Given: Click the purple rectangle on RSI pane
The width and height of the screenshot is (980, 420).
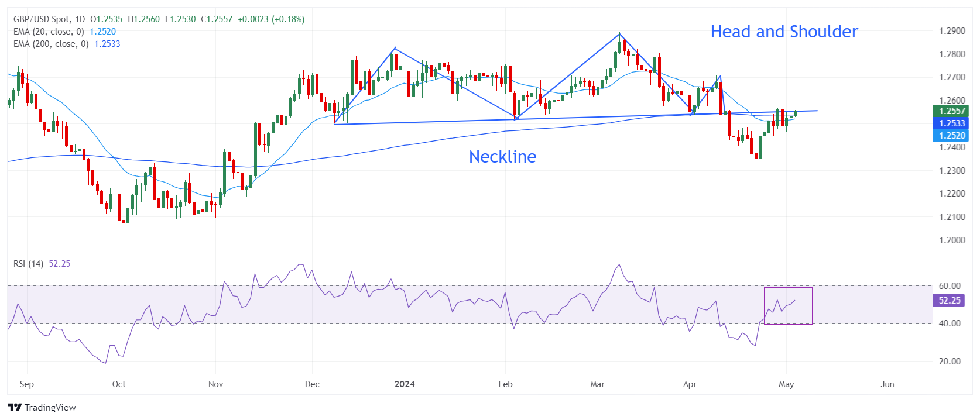Looking at the screenshot, I should point(788,288).
